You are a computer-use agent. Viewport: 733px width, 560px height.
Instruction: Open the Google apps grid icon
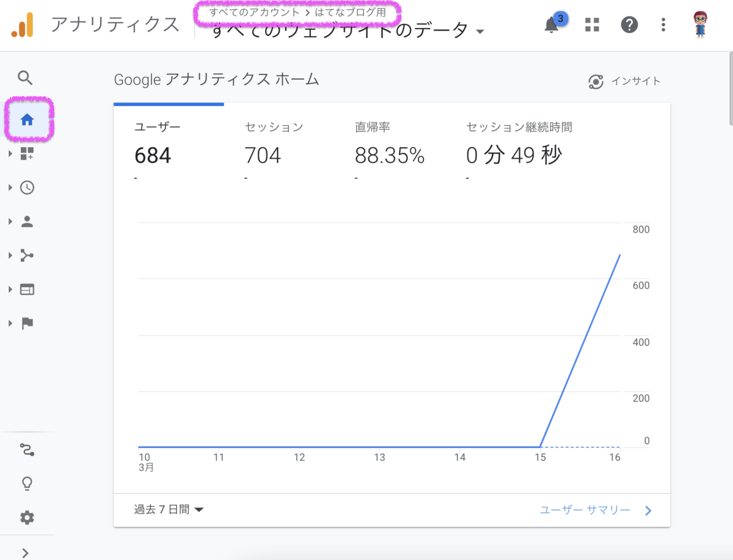pyautogui.click(x=592, y=24)
